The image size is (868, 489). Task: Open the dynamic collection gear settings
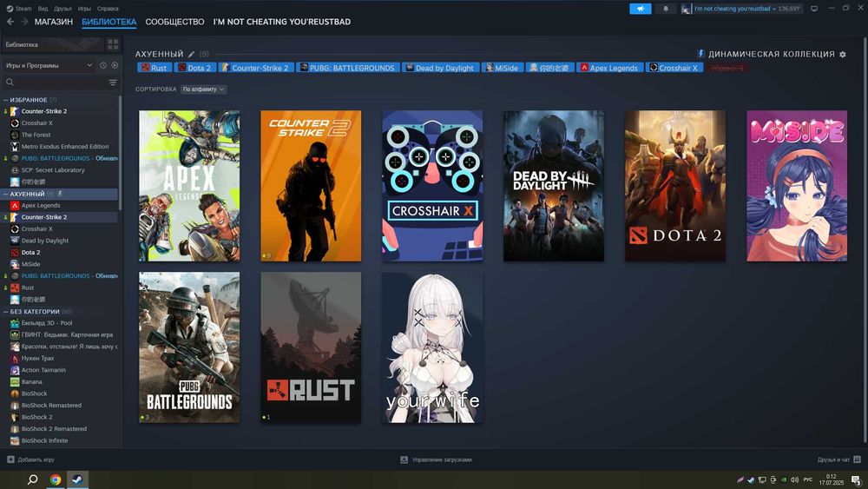pos(843,54)
